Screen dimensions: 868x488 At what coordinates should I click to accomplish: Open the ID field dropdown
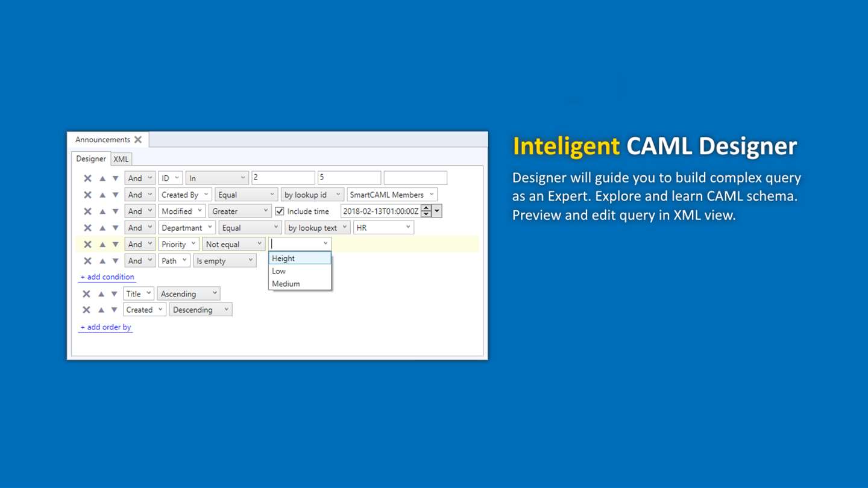click(170, 178)
